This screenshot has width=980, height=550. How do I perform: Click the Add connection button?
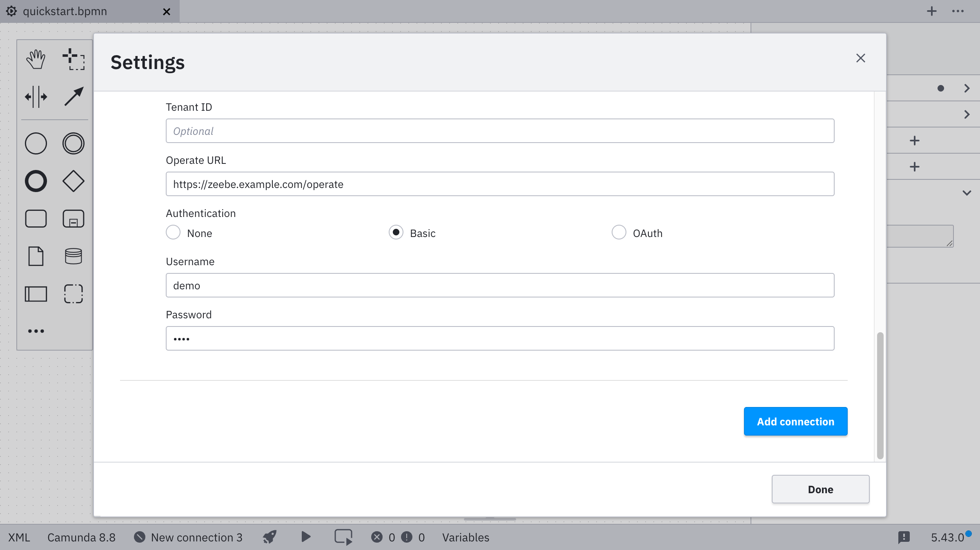[x=795, y=421]
